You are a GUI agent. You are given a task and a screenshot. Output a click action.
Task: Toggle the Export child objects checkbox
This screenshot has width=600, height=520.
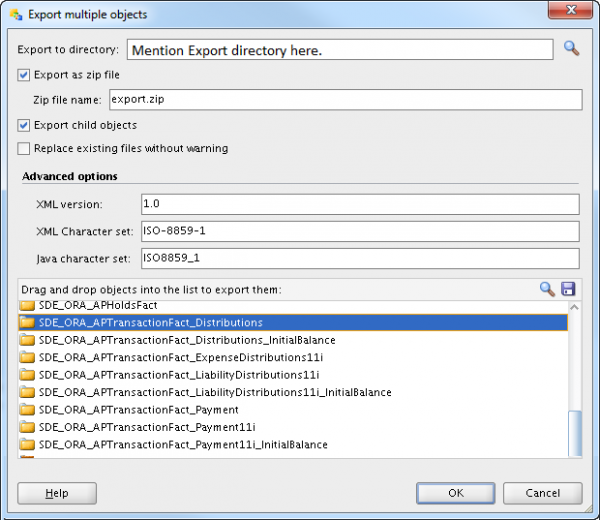[24, 125]
